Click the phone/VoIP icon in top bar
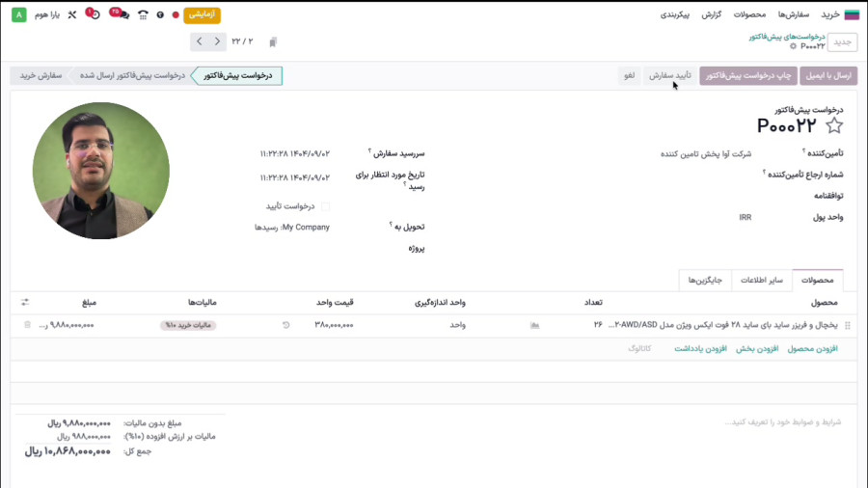The width and height of the screenshot is (868, 488). [143, 15]
